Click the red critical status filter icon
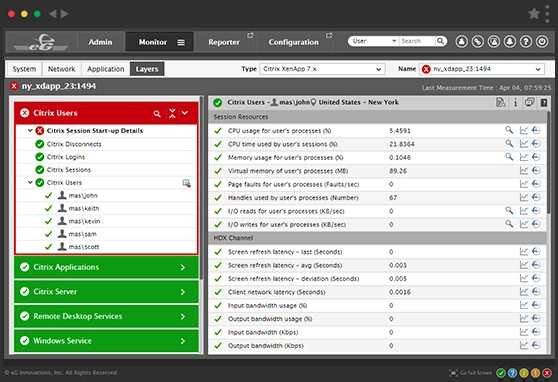Viewport: 558px width, 382px height. point(547,373)
